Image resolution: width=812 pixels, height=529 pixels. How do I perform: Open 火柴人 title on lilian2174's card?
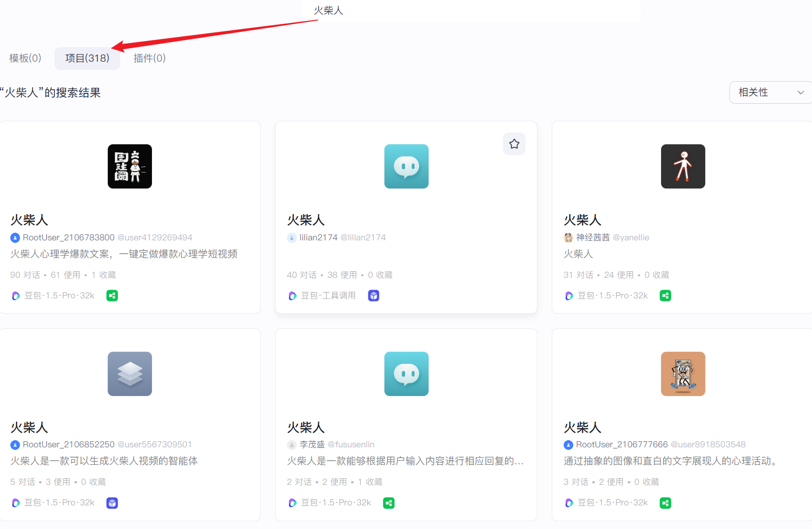coord(306,220)
